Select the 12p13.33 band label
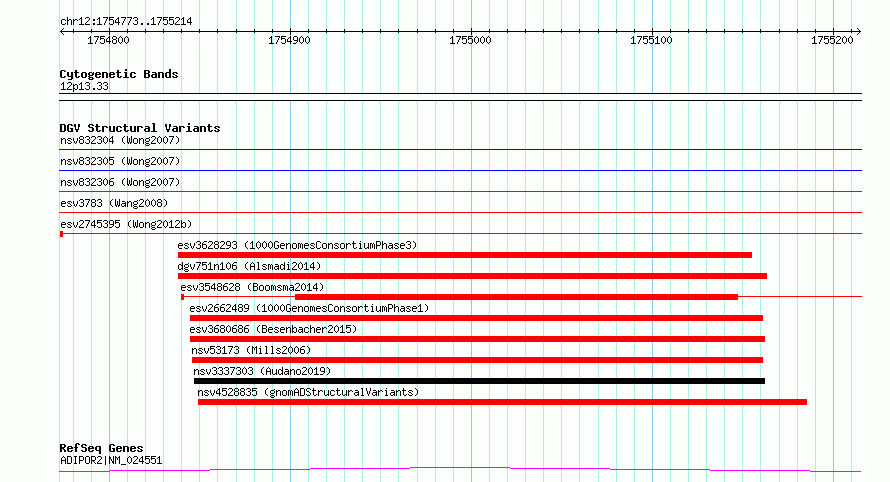This screenshot has width=890, height=482. point(84,87)
